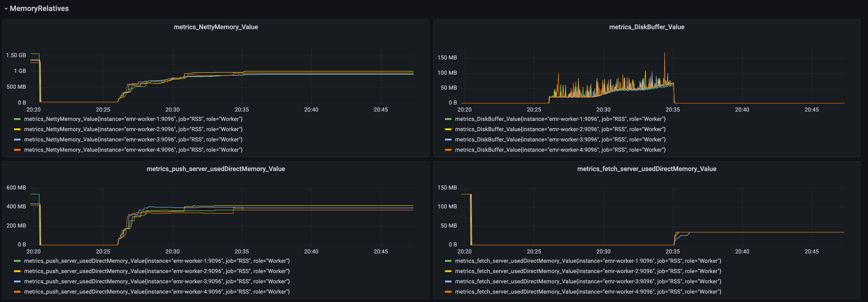The image size is (868, 302).
Task: Toggle DiskBuffer emr-worker-3 legend label
Action: (x=560, y=140)
